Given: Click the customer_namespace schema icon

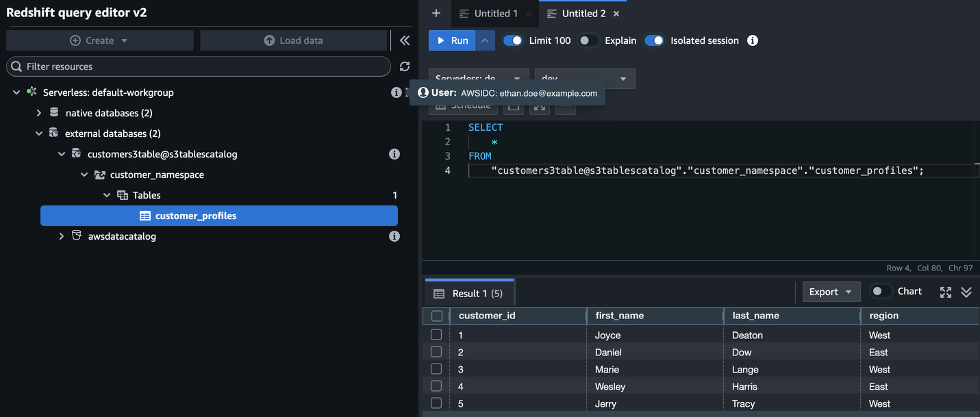Looking at the screenshot, I should point(99,175).
